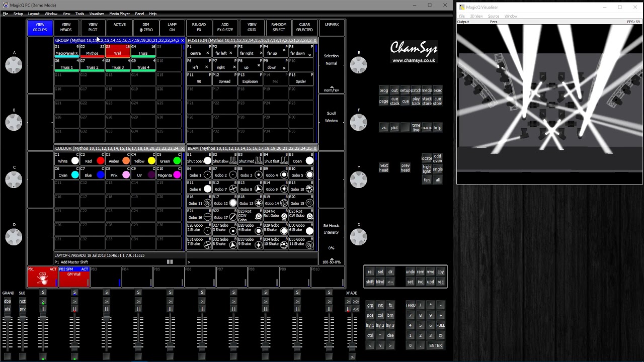This screenshot has height=362, width=644.
Task: Click the next head button
Action: pos(384,167)
